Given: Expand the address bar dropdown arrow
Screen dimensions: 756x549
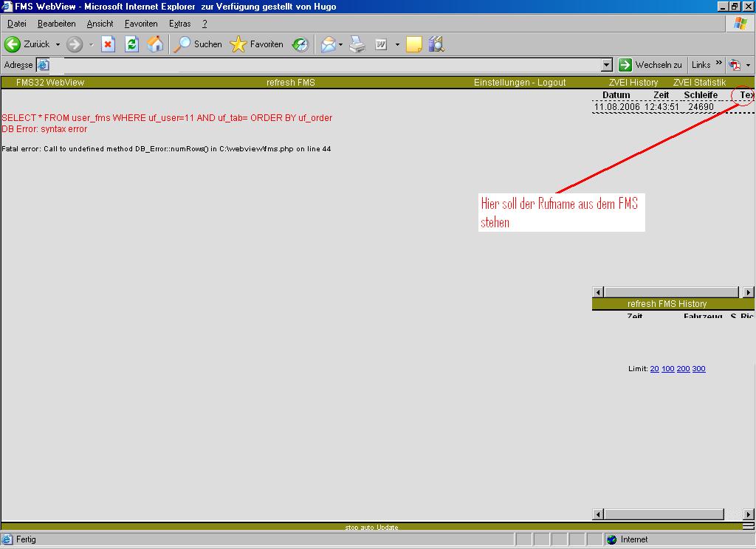Looking at the screenshot, I should click(x=607, y=65).
